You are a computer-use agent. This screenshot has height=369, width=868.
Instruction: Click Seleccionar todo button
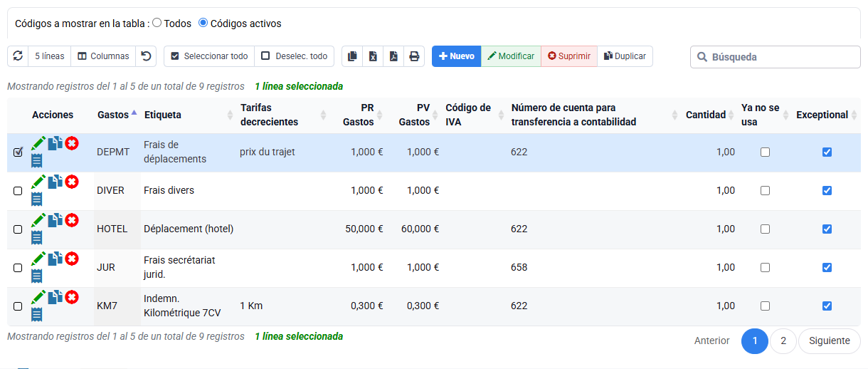[x=209, y=56]
